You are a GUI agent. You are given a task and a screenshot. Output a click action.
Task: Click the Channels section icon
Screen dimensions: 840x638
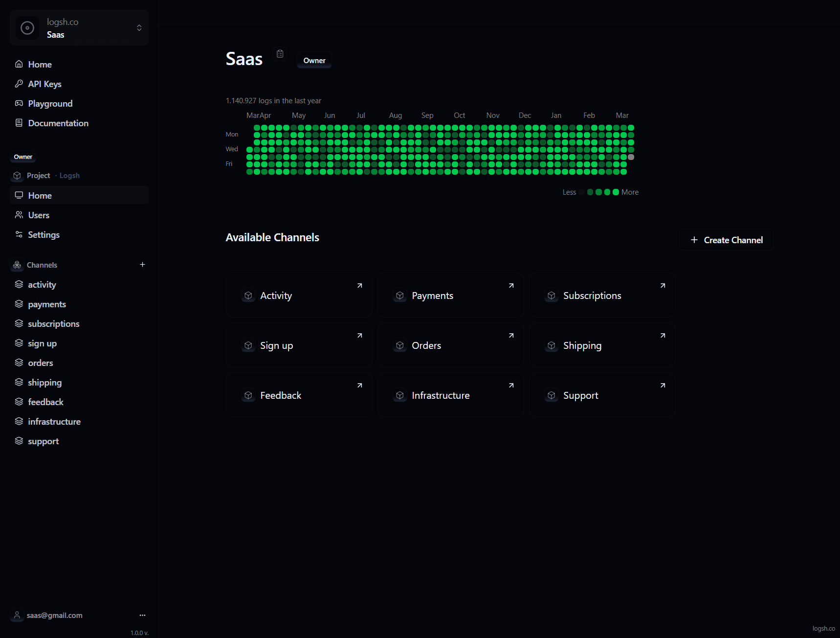(17, 265)
